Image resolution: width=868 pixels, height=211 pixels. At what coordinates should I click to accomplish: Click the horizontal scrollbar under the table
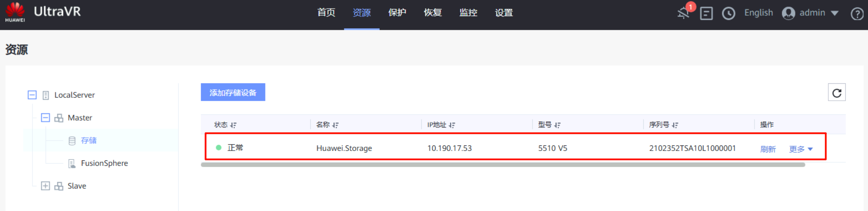tap(503, 165)
